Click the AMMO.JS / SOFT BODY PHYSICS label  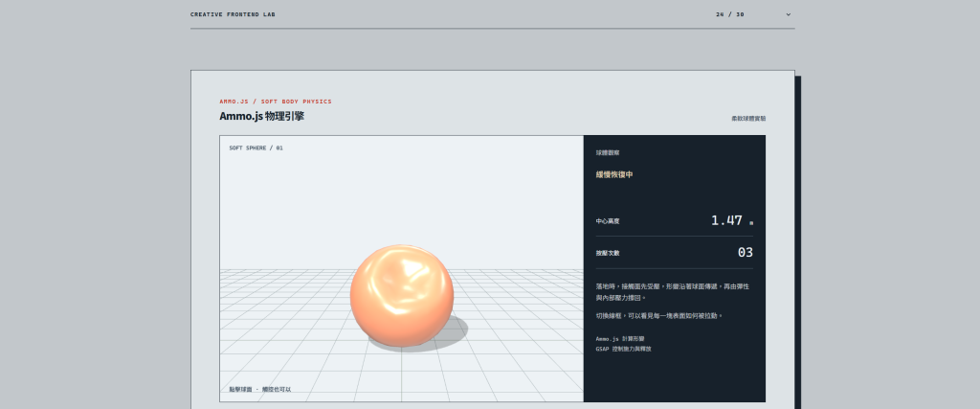276,102
